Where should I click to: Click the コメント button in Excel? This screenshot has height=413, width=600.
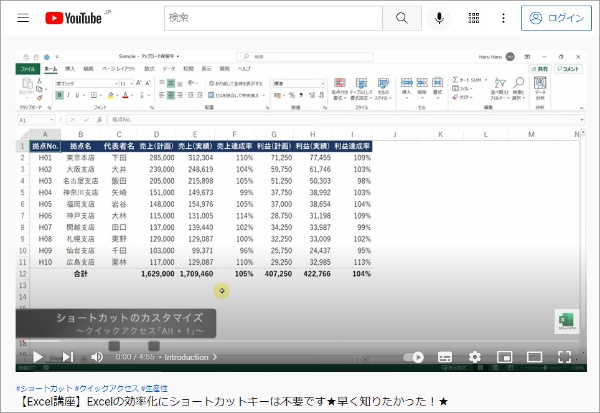(568, 69)
